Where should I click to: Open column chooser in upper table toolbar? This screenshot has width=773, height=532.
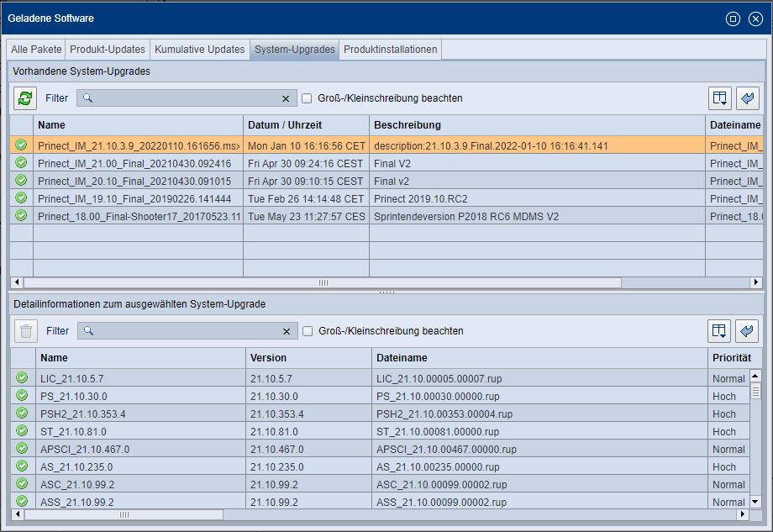click(x=720, y=98)
